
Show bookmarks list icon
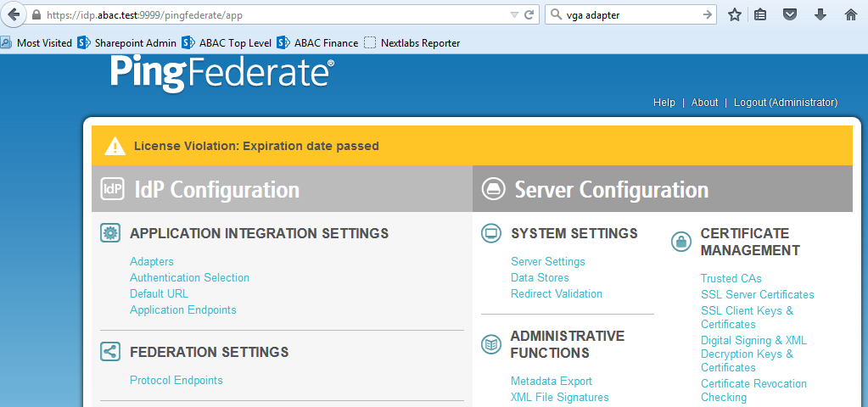point(760,15)
